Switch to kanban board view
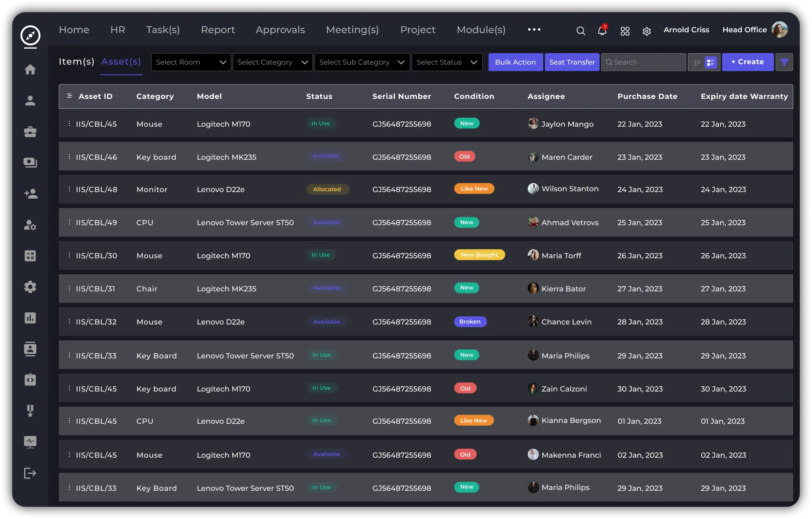The image size is (812, 519). click(697, 63)
